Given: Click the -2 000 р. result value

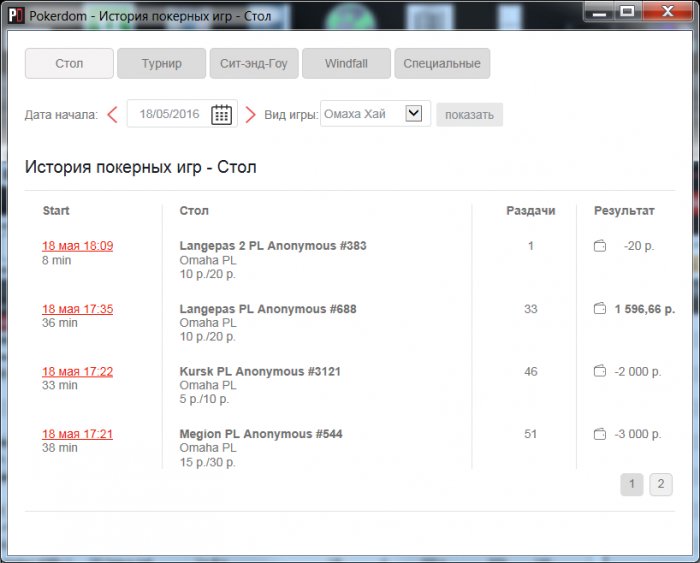Looking at the screenshot, I should (638, 371).
